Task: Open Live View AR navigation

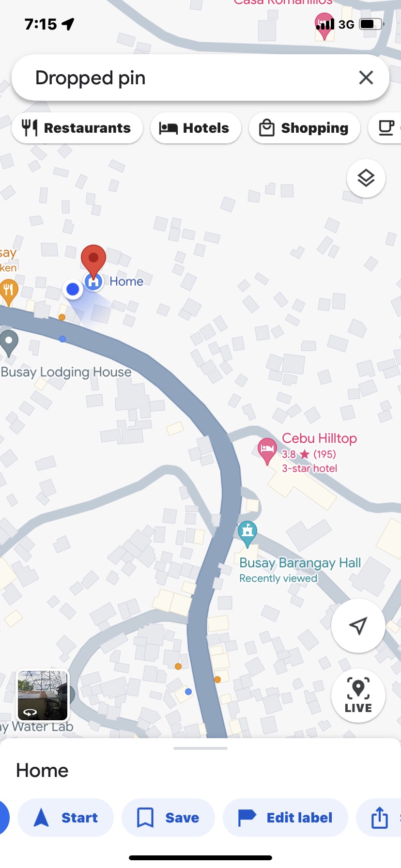Action: click(x=358, y=696)
